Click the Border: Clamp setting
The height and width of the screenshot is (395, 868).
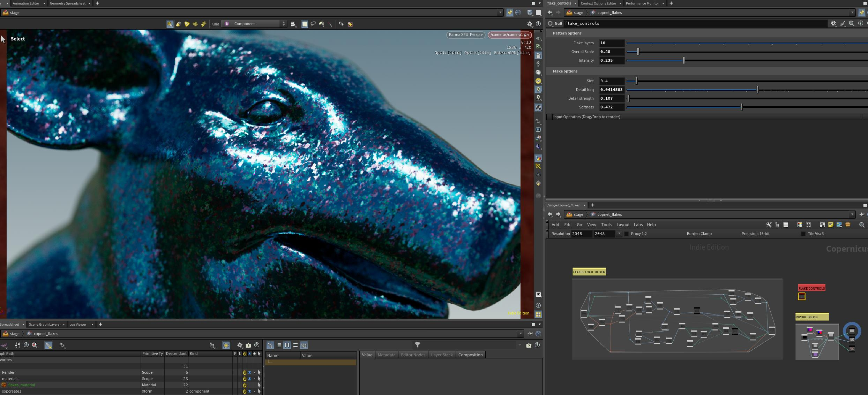(699, 234)
